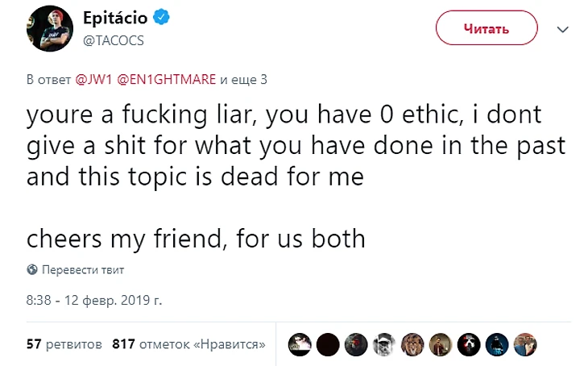Click the first liker avatar in row
Screen dimensions: 588x366
pyautogui.click(x=300, y=344)
